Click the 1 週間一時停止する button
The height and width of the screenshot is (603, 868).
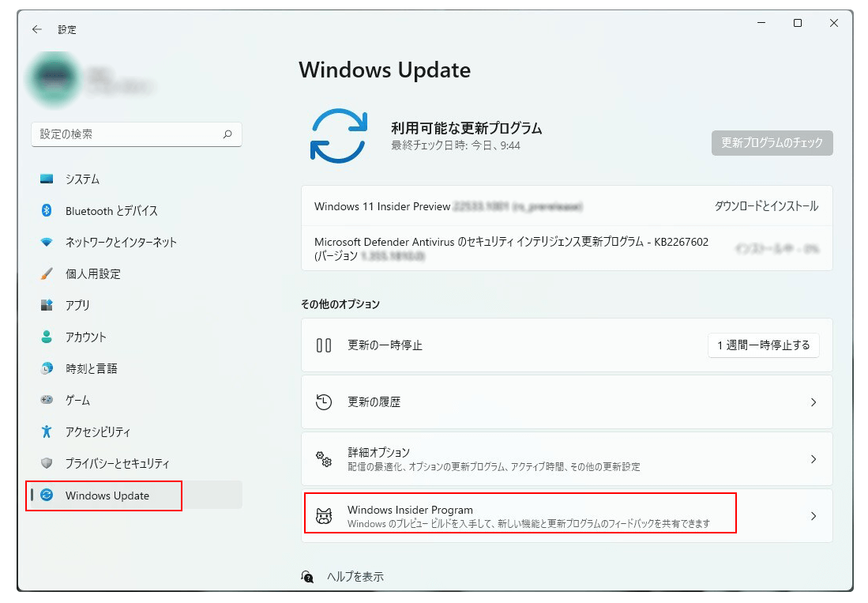(764, 345)
